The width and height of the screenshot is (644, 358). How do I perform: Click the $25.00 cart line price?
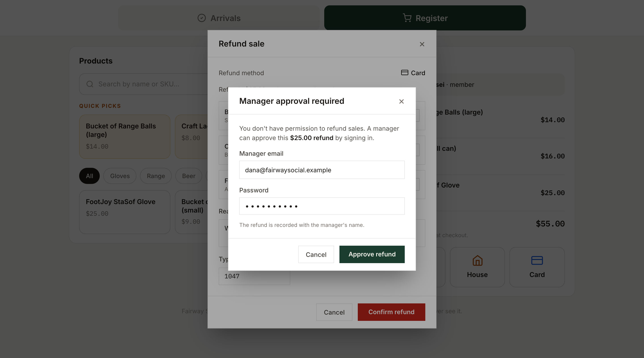[x=553, y=193]
